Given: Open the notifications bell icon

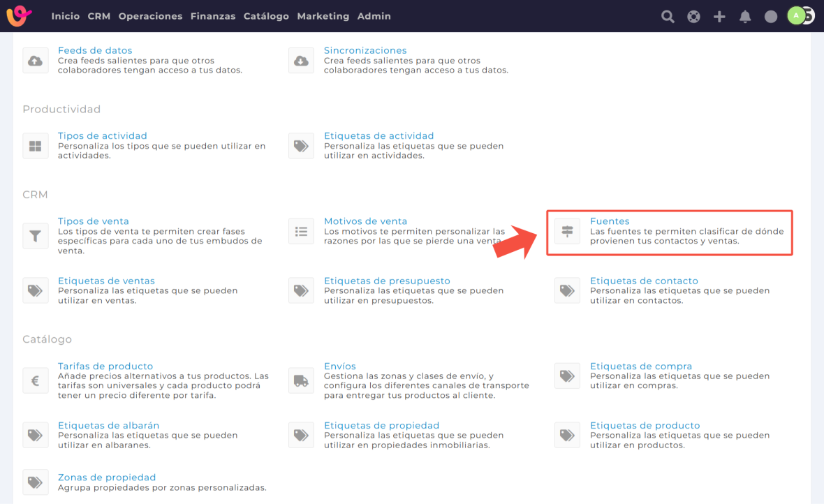Looking at the screenshot, I should (x=745, y=17).
